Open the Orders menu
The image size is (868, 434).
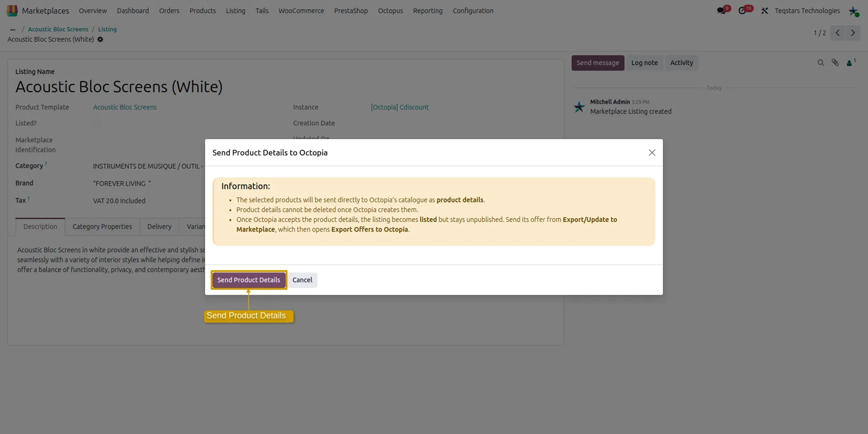pyautogui.click(x=169, y=11)
